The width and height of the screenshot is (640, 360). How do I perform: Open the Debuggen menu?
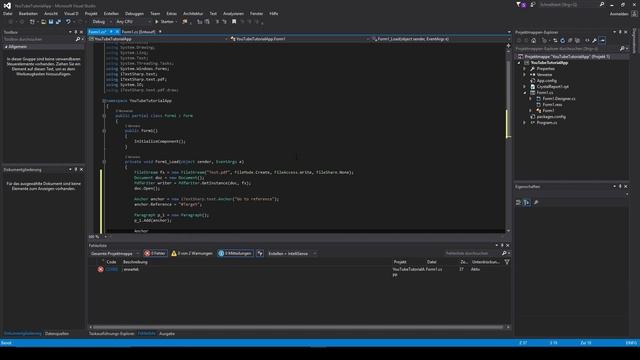pyautogui.click(x=134, y=13)
